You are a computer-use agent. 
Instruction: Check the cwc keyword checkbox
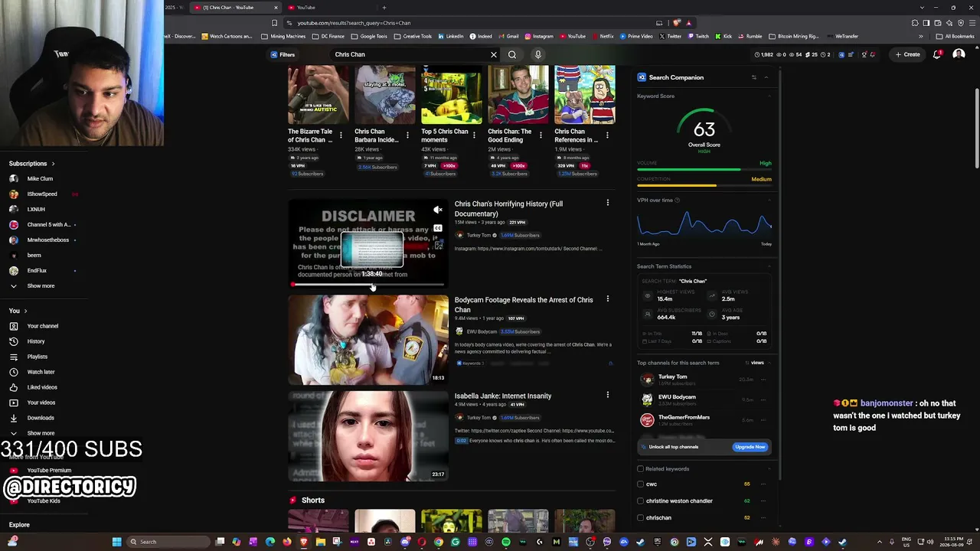pos(641,484)
